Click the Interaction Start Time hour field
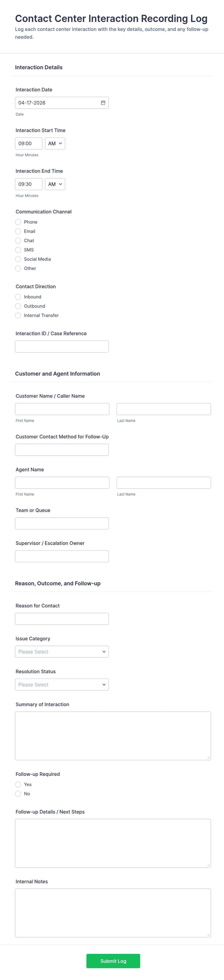The height and width of the screenshot is (980, 224). pyautogui.click(x=29, y=143)
